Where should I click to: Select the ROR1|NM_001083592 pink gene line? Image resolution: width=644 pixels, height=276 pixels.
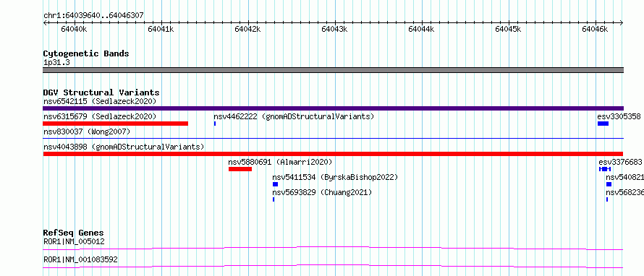pos(333,266)
